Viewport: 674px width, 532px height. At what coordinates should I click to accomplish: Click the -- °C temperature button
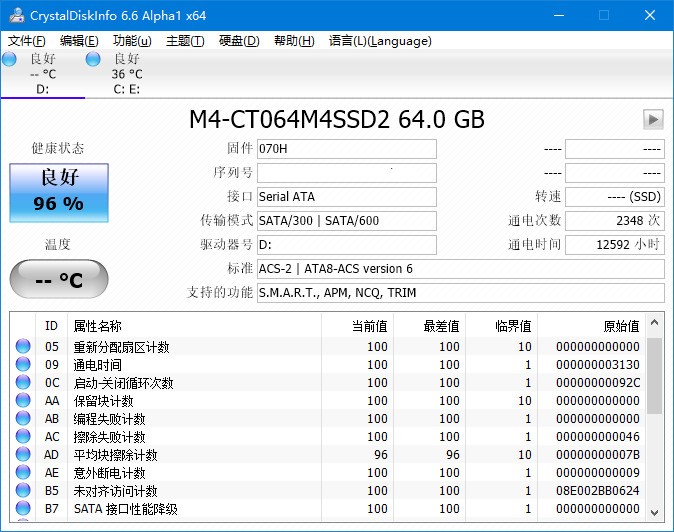59,279
